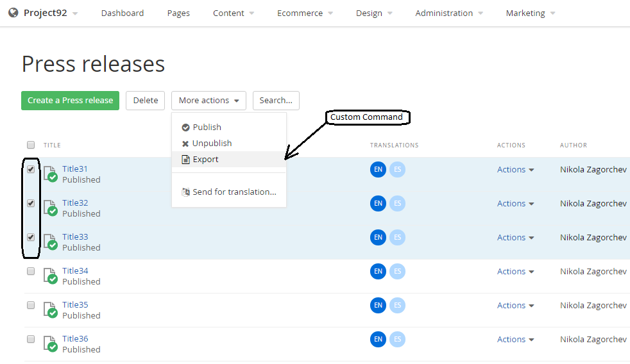Open the Actions dropdown for Title32
The height and width of the screenshot is (364, 630).
pos(516,204)
